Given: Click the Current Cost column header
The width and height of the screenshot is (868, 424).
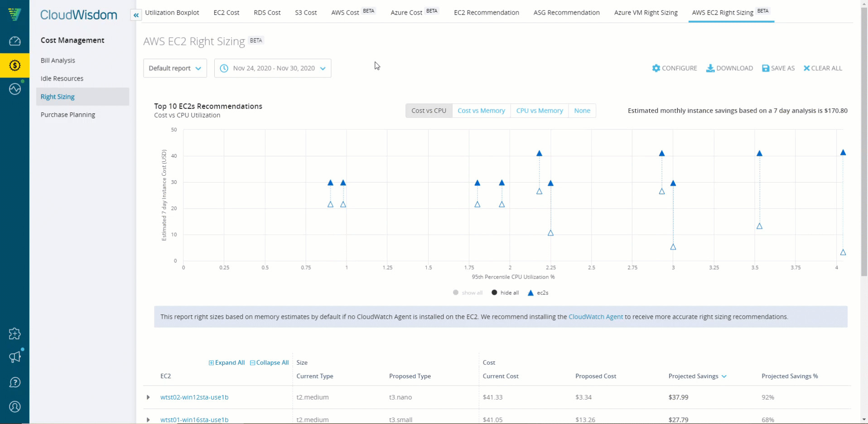Looking at the screenshot, I should pyautogui.click(x=500, y=376).
